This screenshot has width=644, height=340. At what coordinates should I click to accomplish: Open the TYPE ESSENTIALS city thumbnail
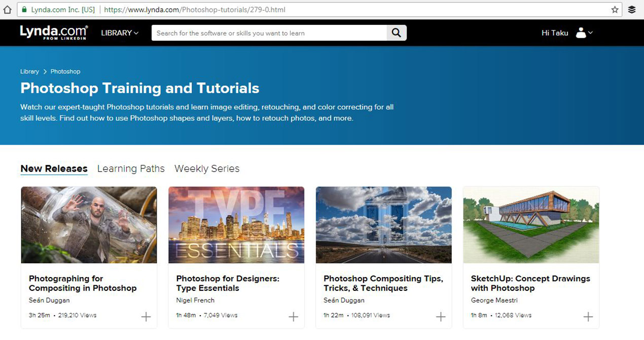236,225
